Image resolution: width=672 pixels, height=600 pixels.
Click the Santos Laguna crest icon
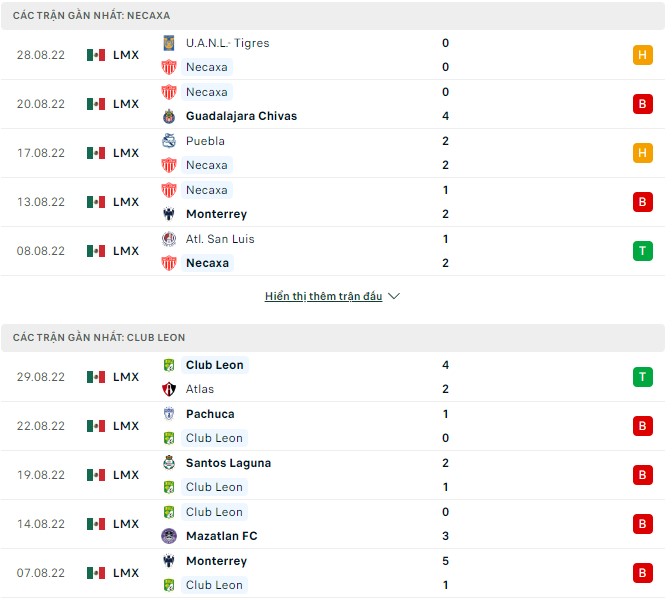[x=169, y=463]
